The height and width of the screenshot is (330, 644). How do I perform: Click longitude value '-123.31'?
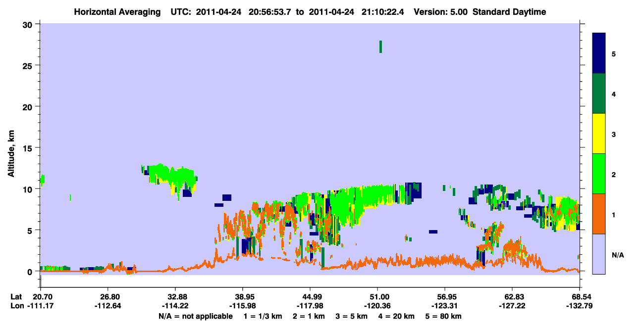(x=445, y=306)
